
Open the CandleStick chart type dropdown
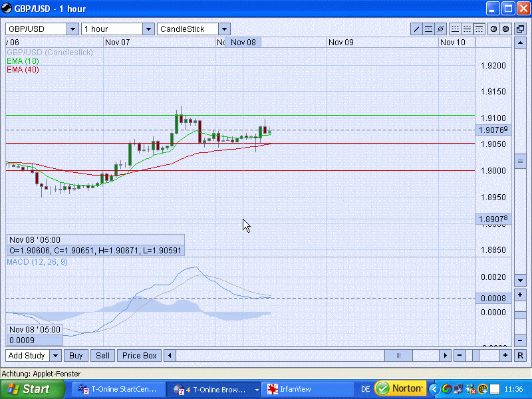click(224, 29)
